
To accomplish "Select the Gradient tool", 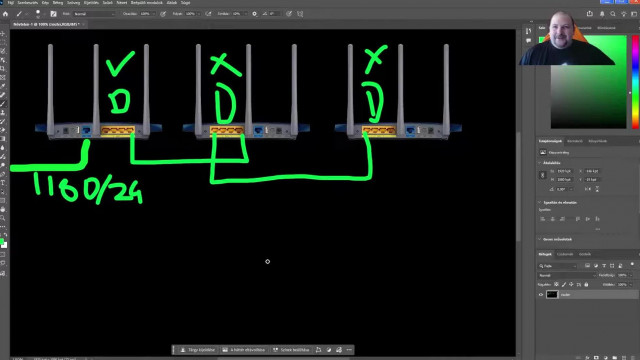I will (x=3, y=139).
